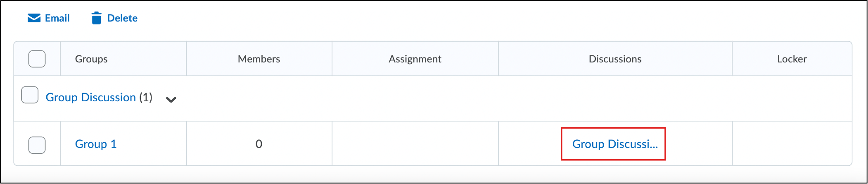Select the Group 1 row checkbox
Screen dimensions: 868x184
(37, 145)
